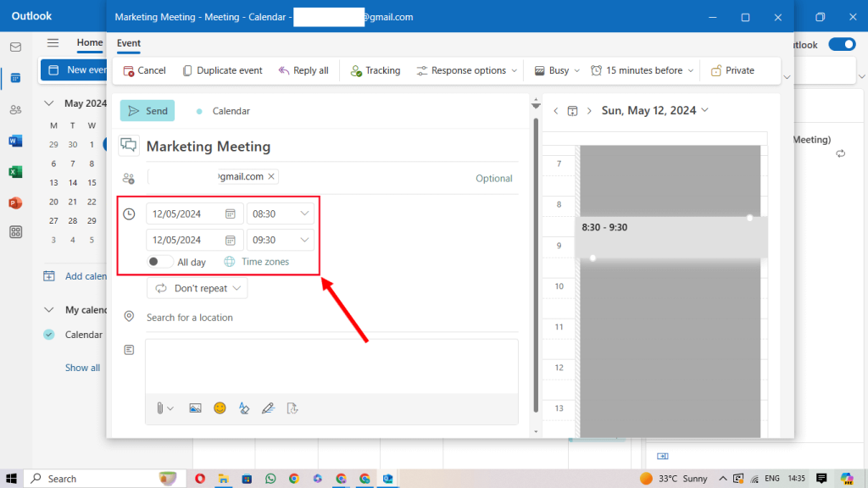868x488 pixels.
Task: Click Duplicate event
Action: 223,70
